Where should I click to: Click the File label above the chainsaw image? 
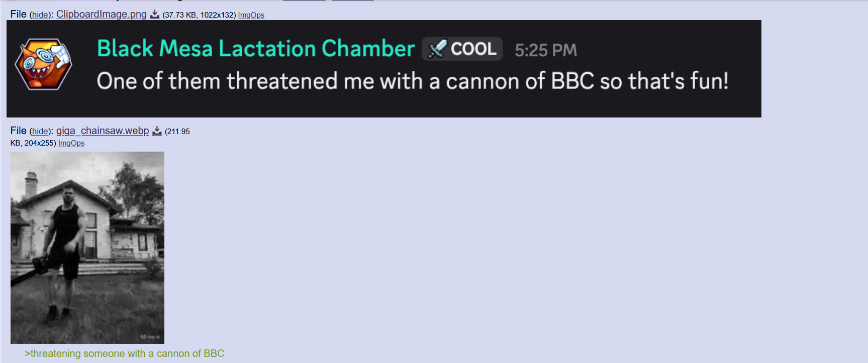(18, 131)
